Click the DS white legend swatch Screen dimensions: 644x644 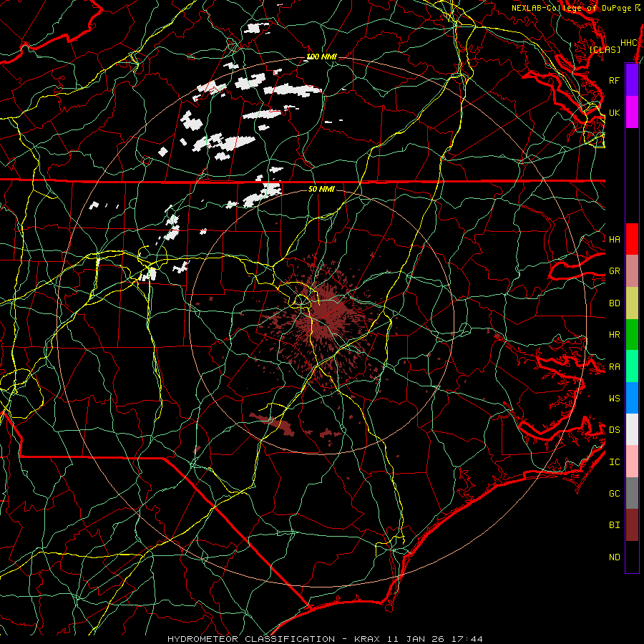point(632,429)
